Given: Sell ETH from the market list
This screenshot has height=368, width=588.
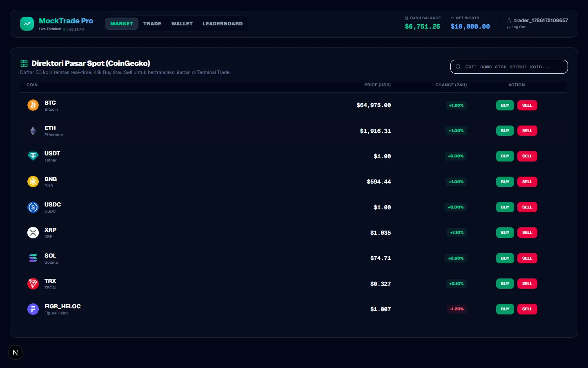Looking at the screenshot, I should (x=527, y=131).
